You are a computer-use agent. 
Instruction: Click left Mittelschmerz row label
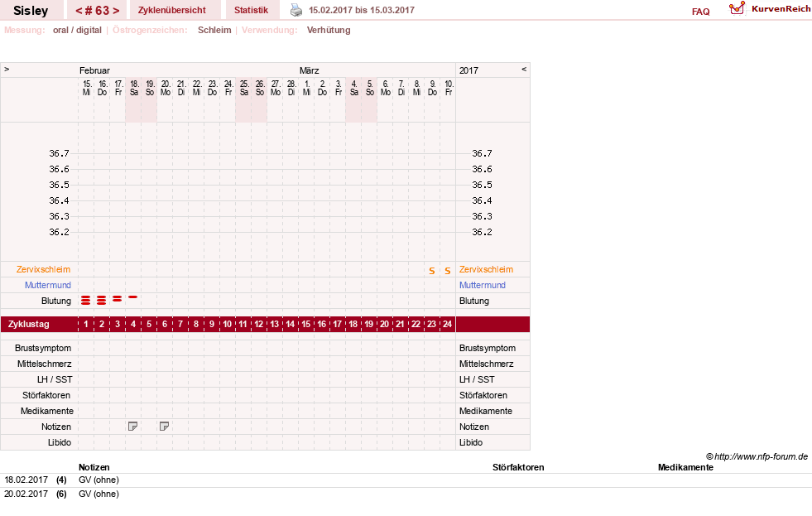coord(45,364)
